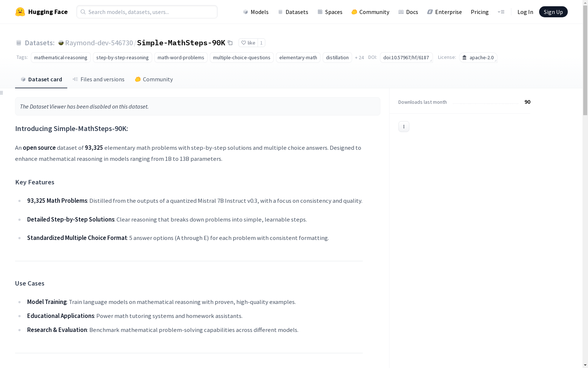Click the Use Cases heading
Viewport: 588px width, 368px height.
pos(30,283)
